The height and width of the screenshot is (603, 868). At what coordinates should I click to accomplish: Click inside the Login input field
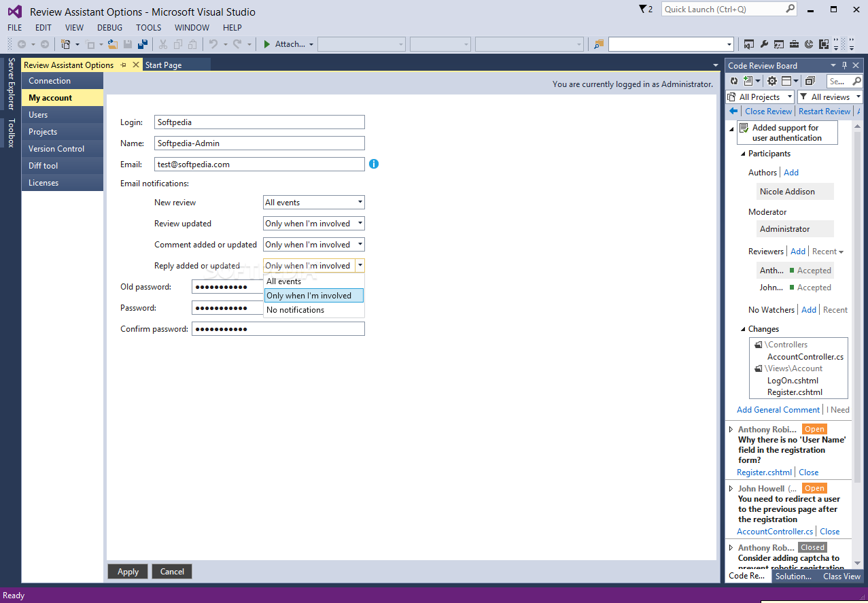pos(260,122)
